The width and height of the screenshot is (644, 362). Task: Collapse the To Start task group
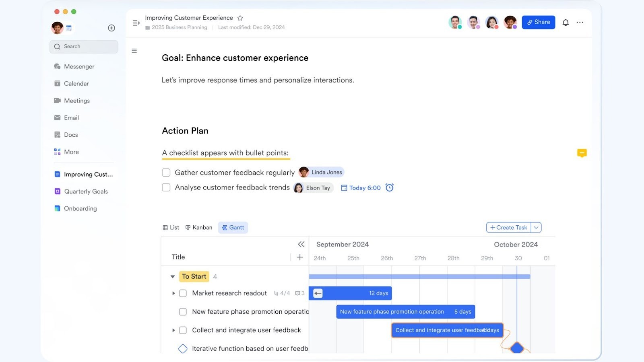[173, 277]
